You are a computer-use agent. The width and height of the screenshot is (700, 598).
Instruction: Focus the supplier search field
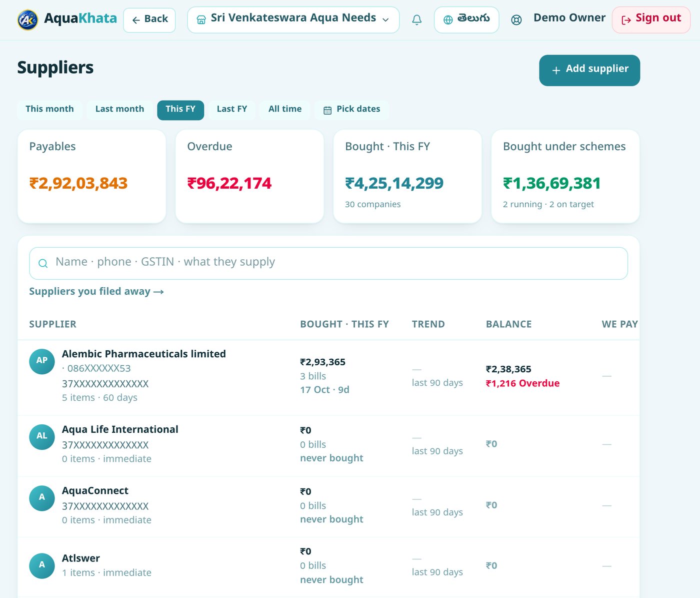[x=328, y=263]
